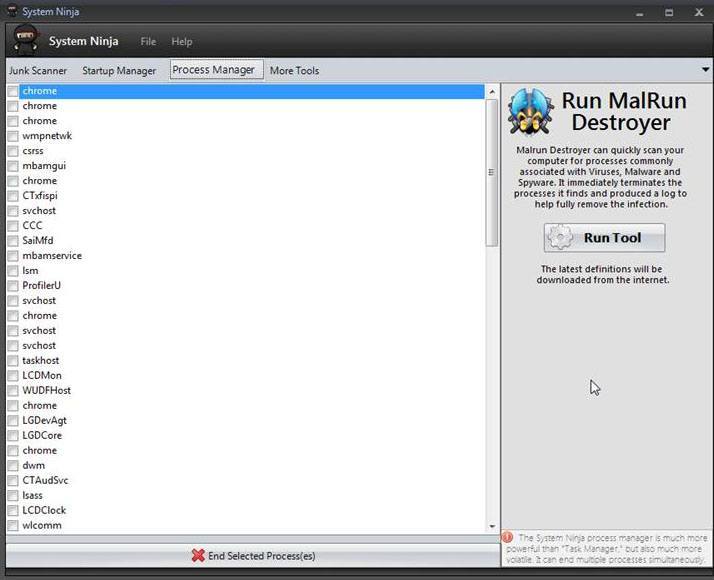Select the lsass process entry

(32, 495)
